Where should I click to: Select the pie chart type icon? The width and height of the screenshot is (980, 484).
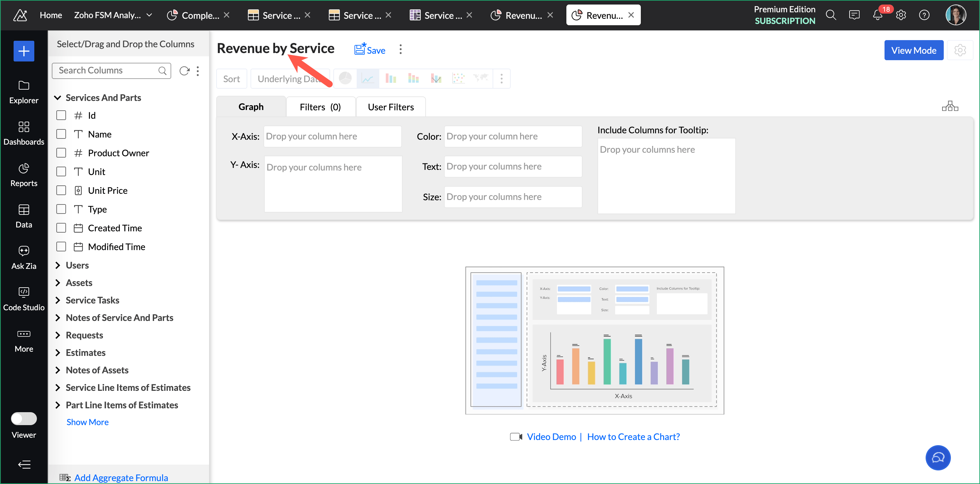[x=345, y=79]
